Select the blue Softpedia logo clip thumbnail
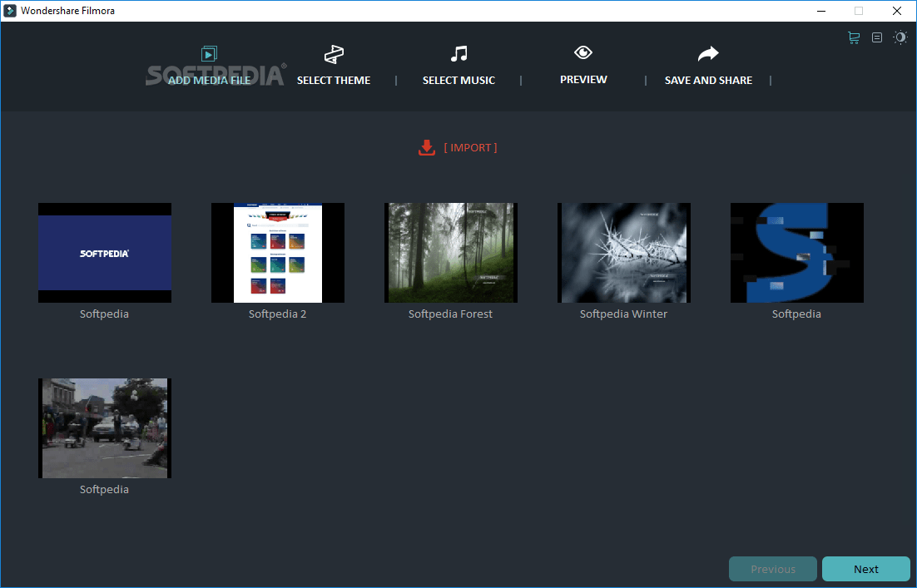The image size is (917, 588). [105, 253]
